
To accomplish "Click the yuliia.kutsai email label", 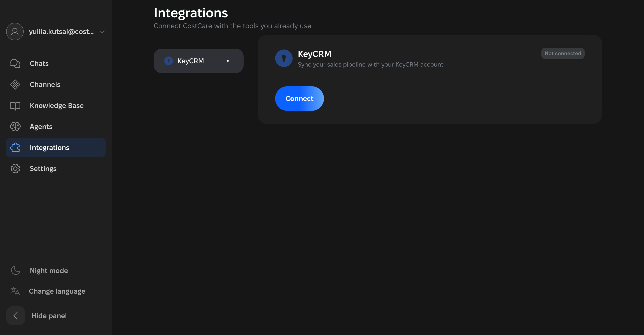I will 61,32.
